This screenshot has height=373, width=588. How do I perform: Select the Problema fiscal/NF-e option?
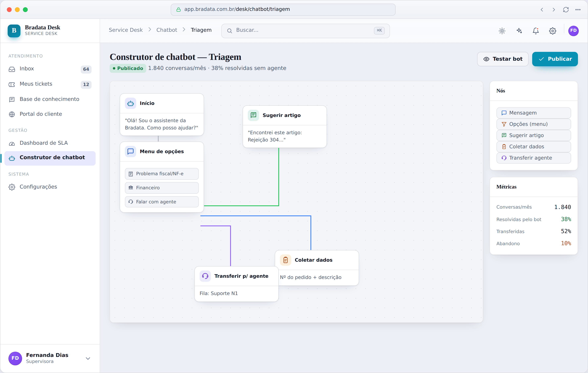point(162,174)
